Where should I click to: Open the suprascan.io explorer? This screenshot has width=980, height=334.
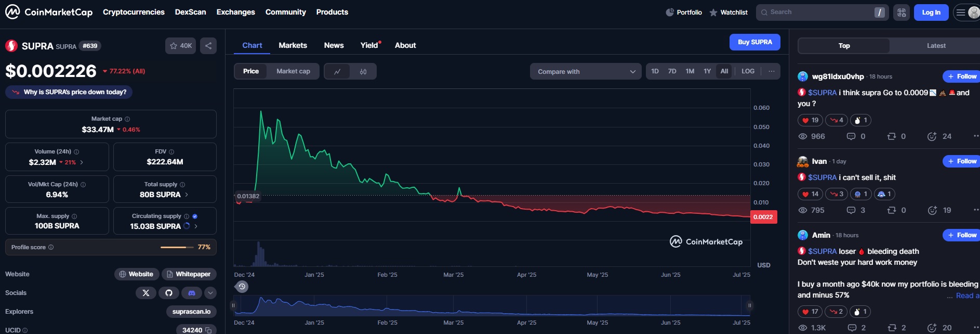(x=192, y=312)
